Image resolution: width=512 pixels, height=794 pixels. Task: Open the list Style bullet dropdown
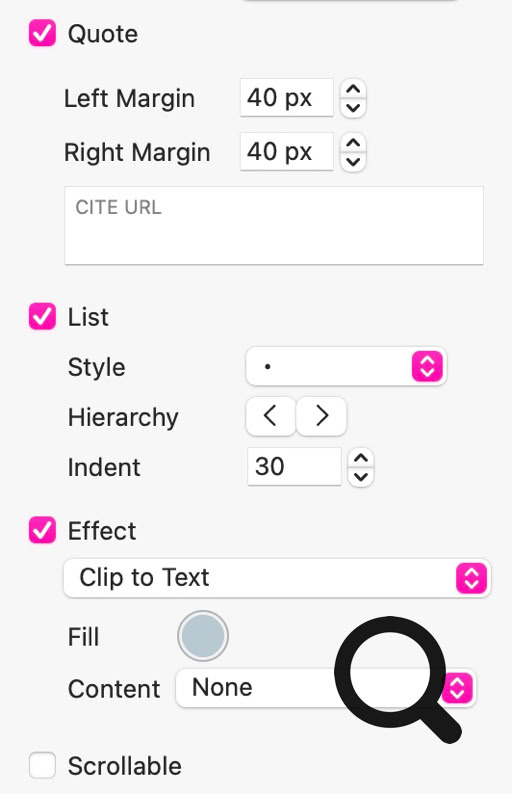[346, 366]
